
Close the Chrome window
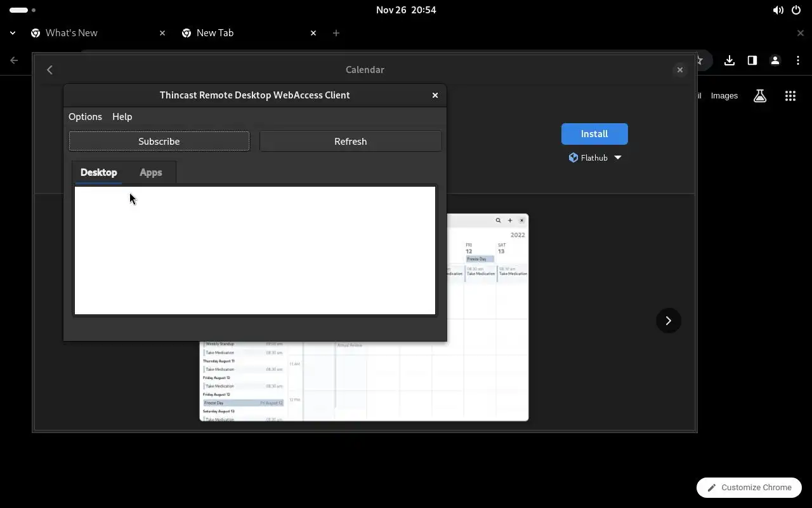pyautogui.click(x=801, y=33)
